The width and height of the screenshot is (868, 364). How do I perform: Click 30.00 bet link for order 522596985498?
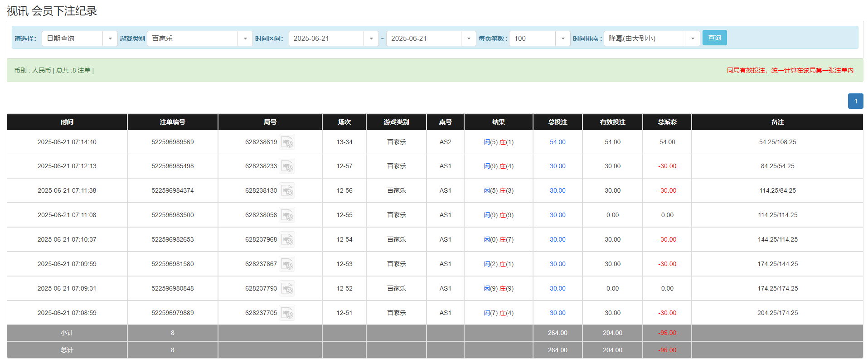[x=558, y=166]
